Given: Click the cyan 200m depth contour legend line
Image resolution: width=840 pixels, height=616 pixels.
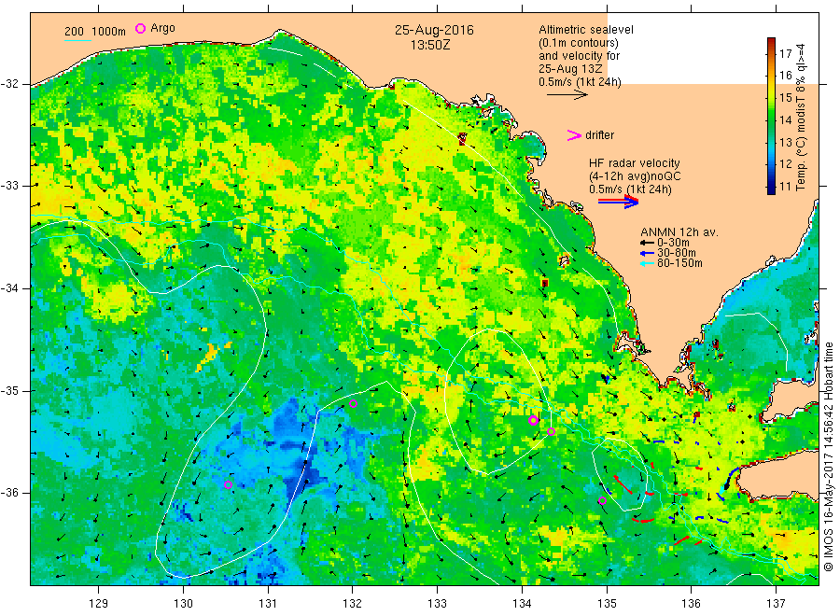Looking at the screenshot, I should click(x=77, y=40).
